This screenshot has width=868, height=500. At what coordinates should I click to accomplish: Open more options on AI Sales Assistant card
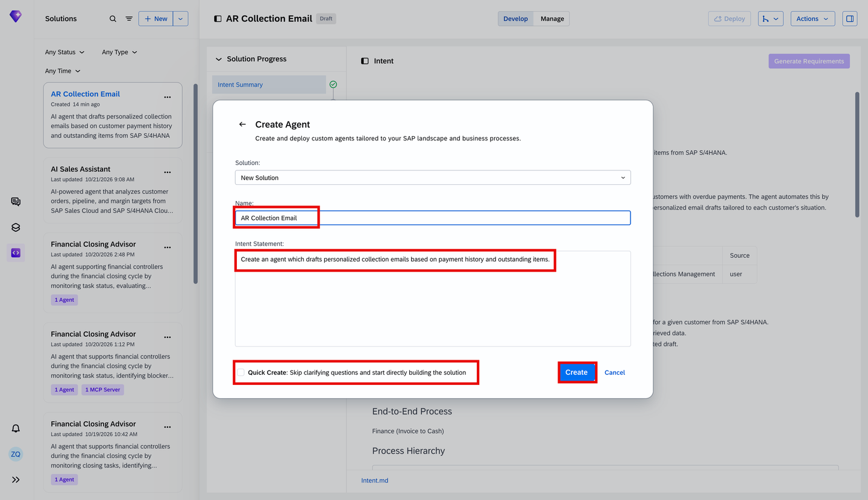click(x=168, y=172)
